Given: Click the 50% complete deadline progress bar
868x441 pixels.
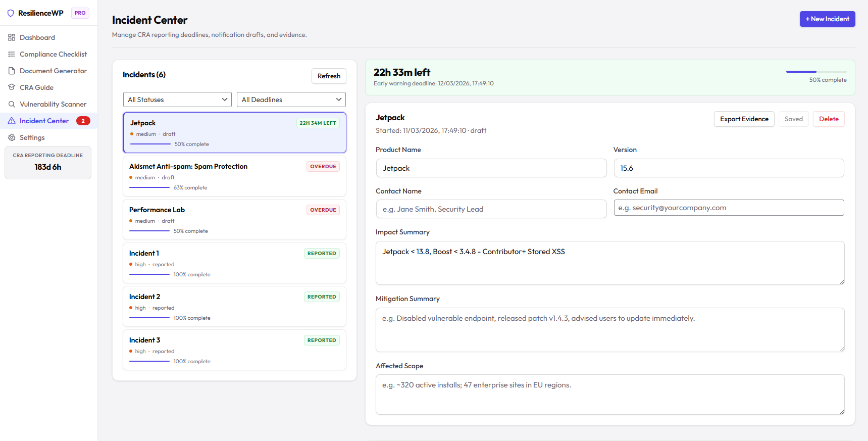Looking at the screenshot, I should pos(816,72).
